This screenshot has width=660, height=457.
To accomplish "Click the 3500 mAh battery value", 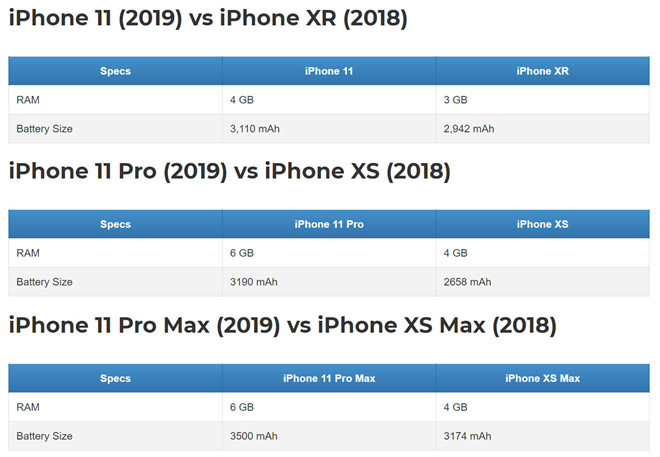I will [x=254, y=436].
